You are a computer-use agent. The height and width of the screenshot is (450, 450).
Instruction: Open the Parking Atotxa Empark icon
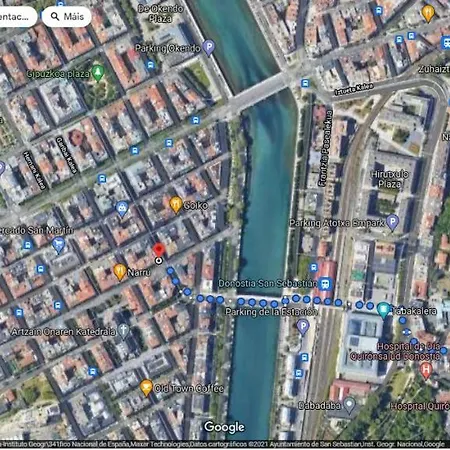coord(393,222)
